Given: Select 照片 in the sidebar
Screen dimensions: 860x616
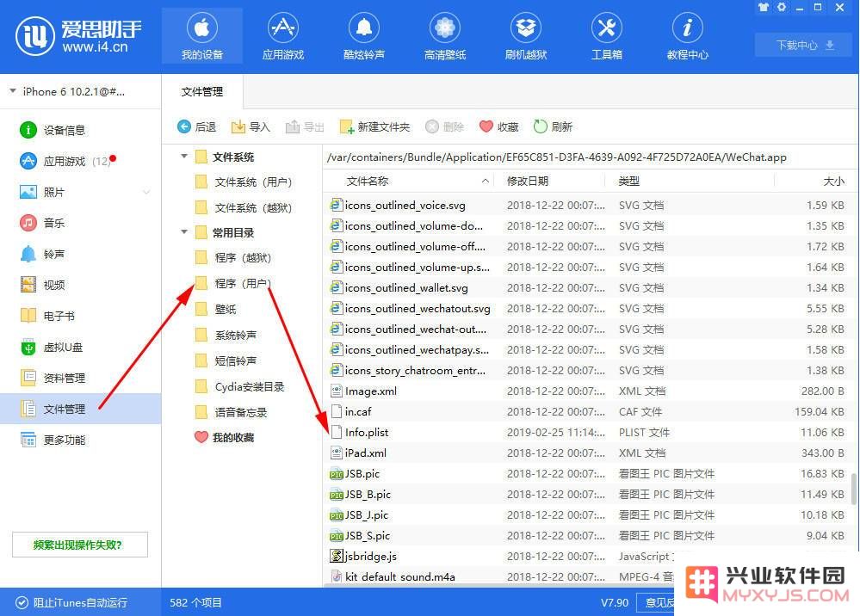Looking at the screenshot, I should pos(80,193).
